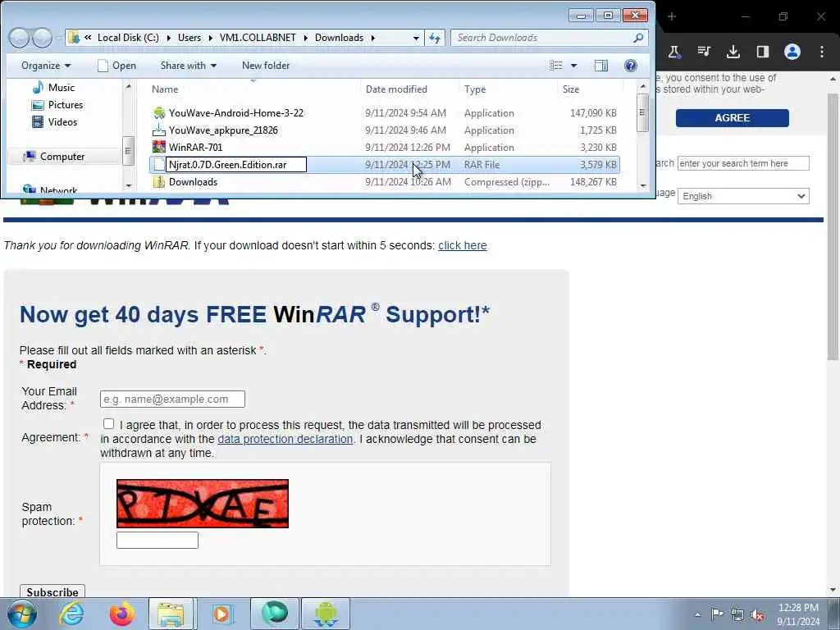Viewport: 840px width, 630px height.
Task: Expand the Users breadcrumb arrow
Action: point(211,38)
